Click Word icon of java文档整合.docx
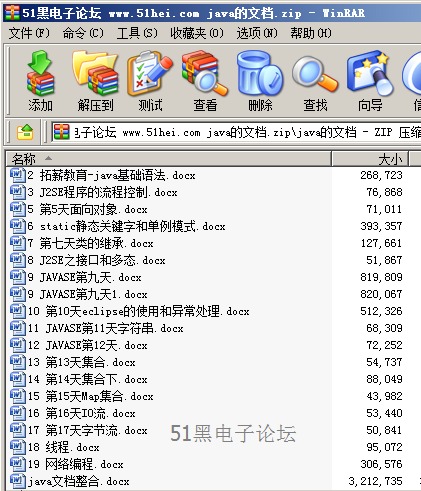 18,481
